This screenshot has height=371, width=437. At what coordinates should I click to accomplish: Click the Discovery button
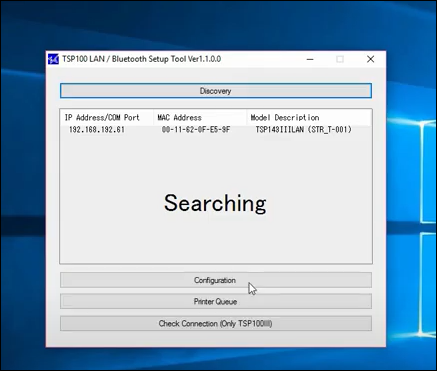click(216, 91)
